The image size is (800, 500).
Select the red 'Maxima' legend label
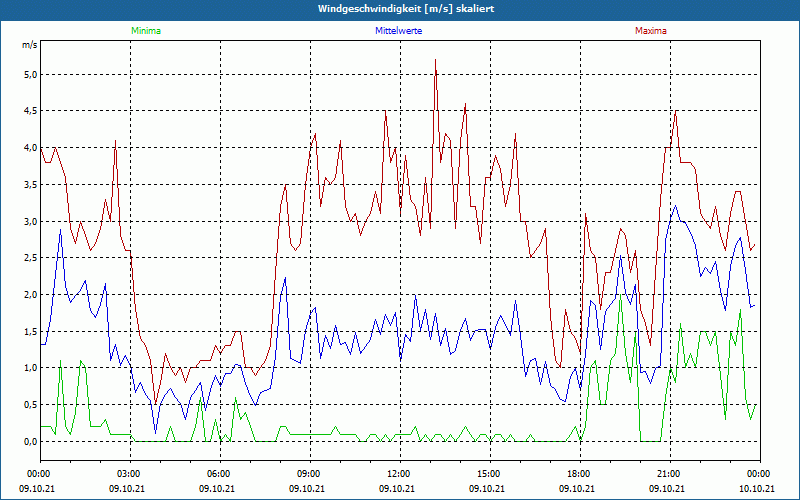651,31
